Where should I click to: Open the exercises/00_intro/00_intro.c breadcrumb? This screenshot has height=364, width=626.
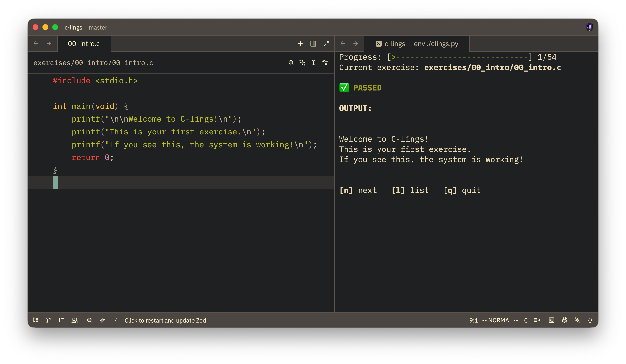click(x=94, y=63)
